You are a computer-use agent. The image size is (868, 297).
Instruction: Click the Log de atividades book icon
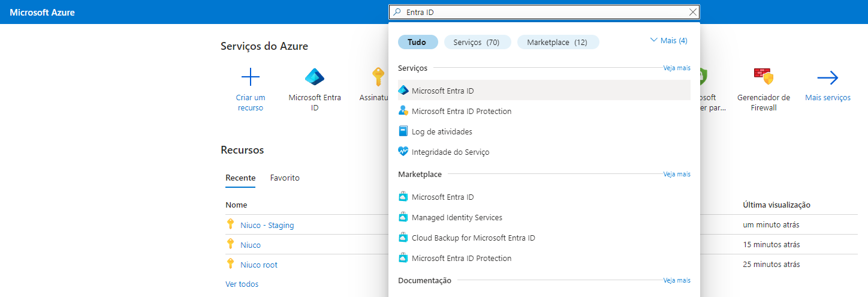(x=403, y=131)
